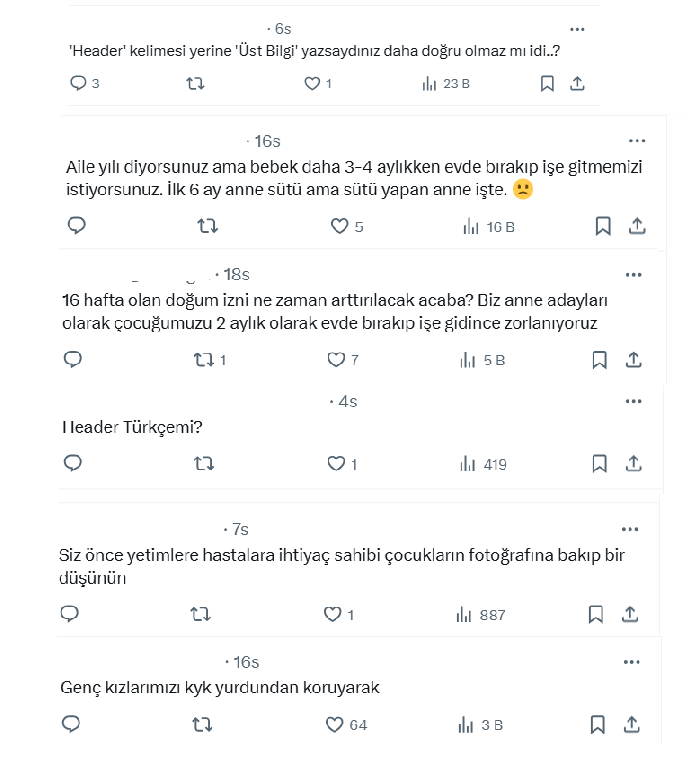Viewport: 690px width, 777px height.
Task: Repost the 'Header Türkçemi?' reply
Action: 202,464
